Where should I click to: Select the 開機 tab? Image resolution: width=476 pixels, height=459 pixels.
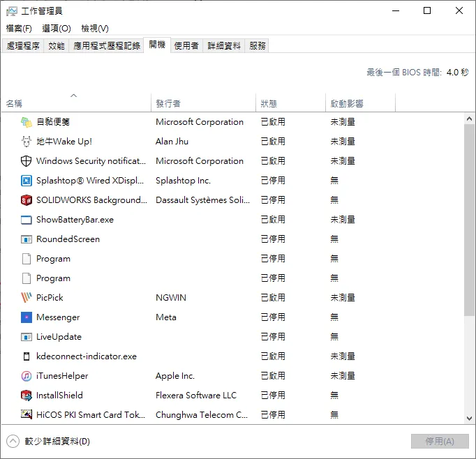[x=157, y=45]
